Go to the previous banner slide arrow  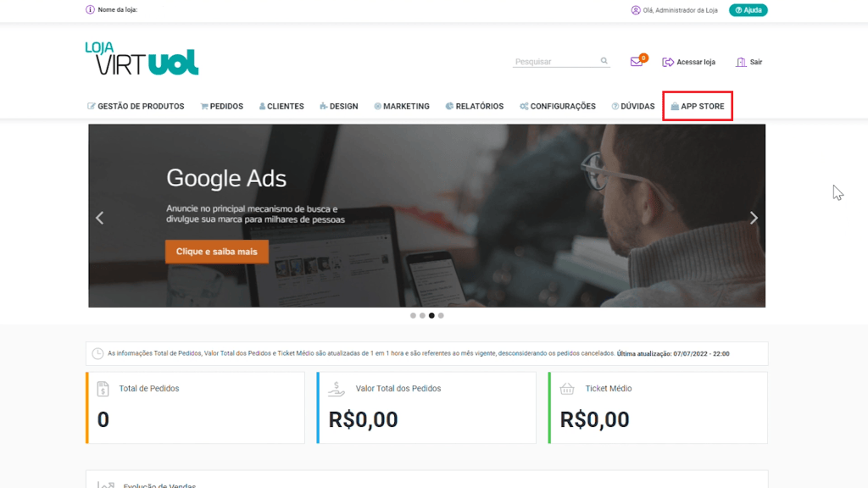pos(100,218)
